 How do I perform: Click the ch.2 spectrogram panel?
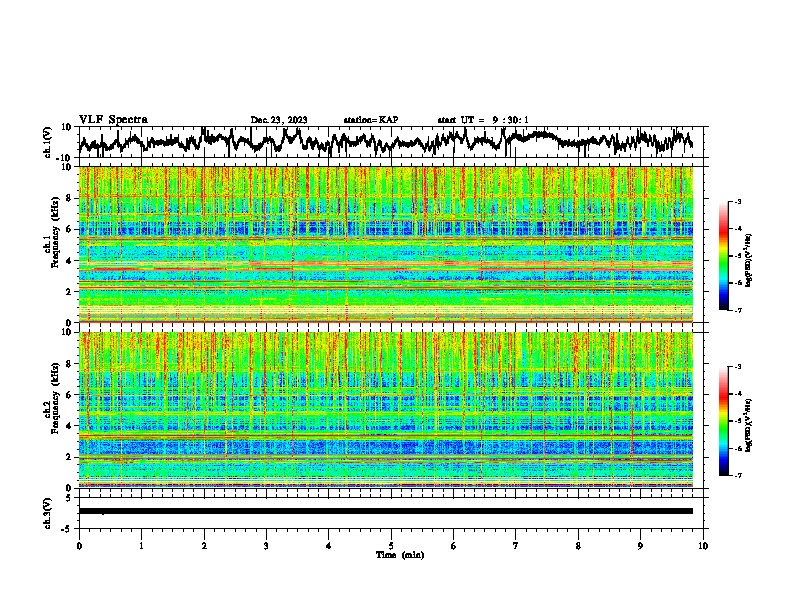386,410
